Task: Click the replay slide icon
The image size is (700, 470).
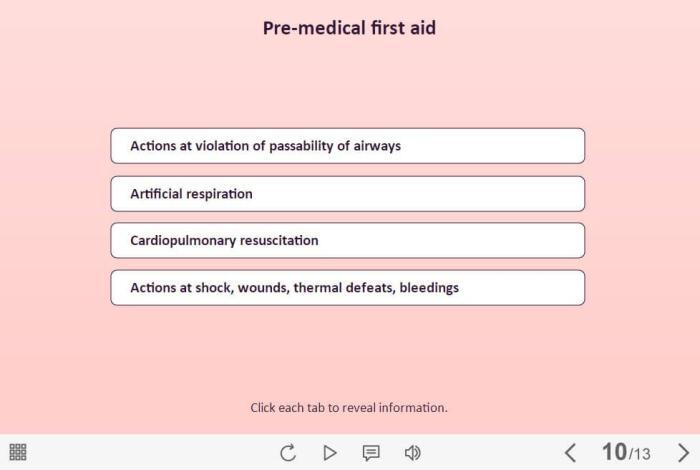Action: 288,453
